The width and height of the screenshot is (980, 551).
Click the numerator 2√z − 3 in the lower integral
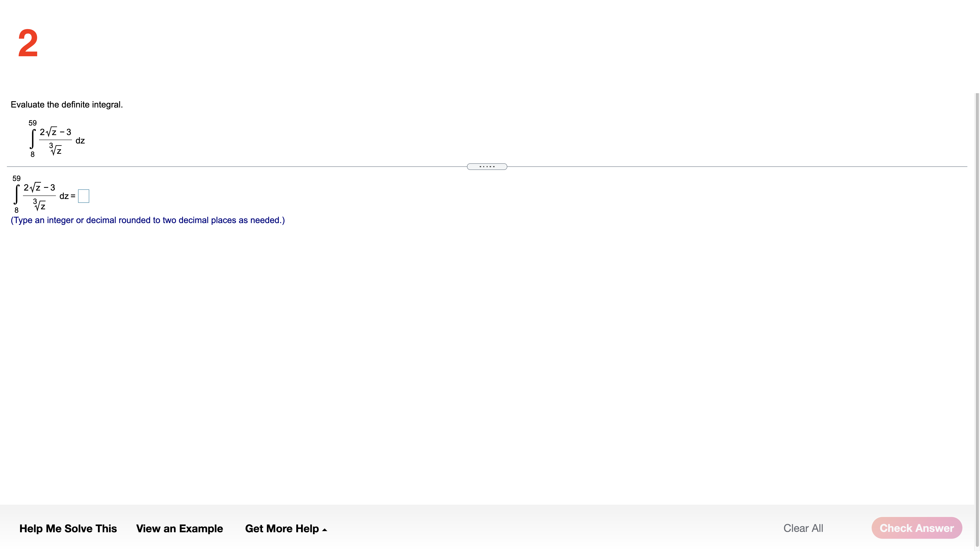pyautogui.click(x=39, y=187)
